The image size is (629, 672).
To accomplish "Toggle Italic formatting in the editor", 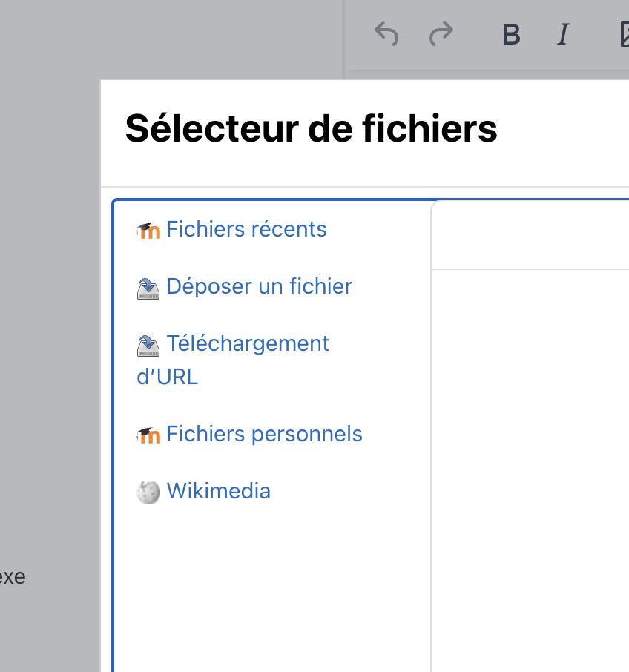I will coord(564,34).
